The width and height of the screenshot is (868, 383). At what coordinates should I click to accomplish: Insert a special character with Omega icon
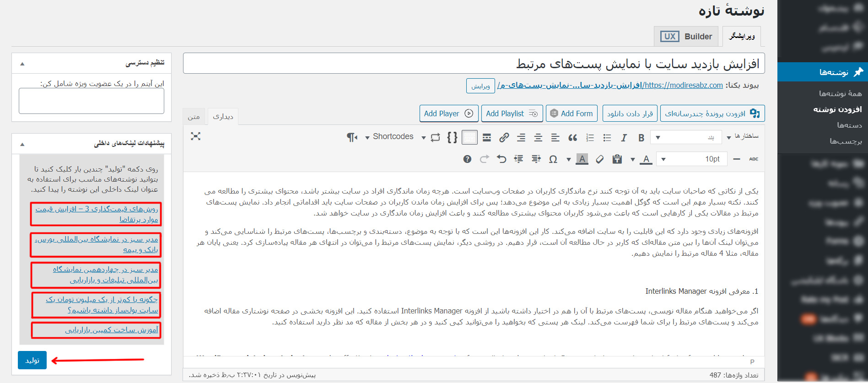pos(553,159)
